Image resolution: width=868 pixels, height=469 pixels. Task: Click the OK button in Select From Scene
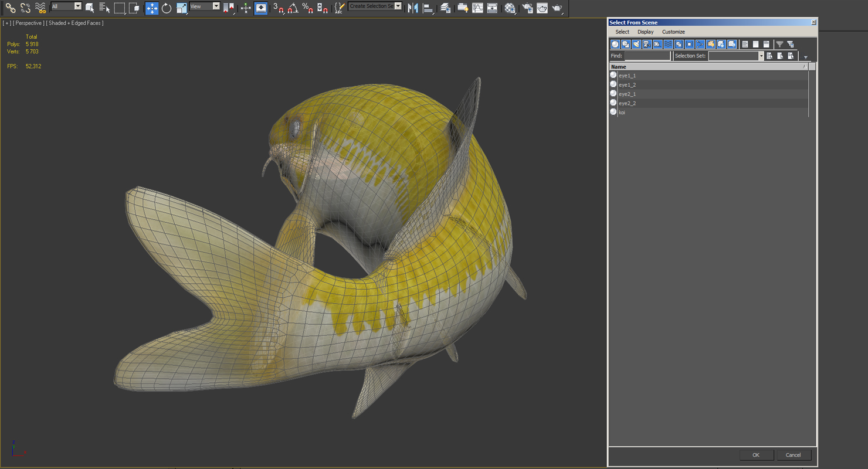(x=756, y=455)
